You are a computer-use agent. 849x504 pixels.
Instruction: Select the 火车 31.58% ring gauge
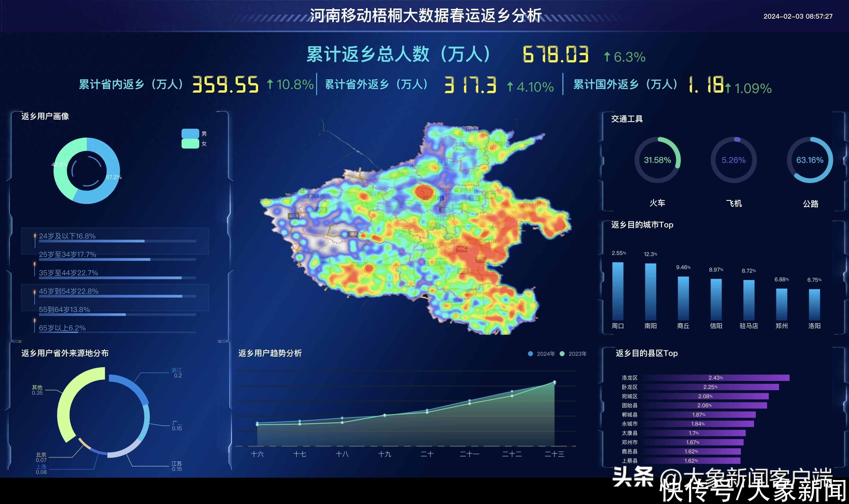click(657, 160)
